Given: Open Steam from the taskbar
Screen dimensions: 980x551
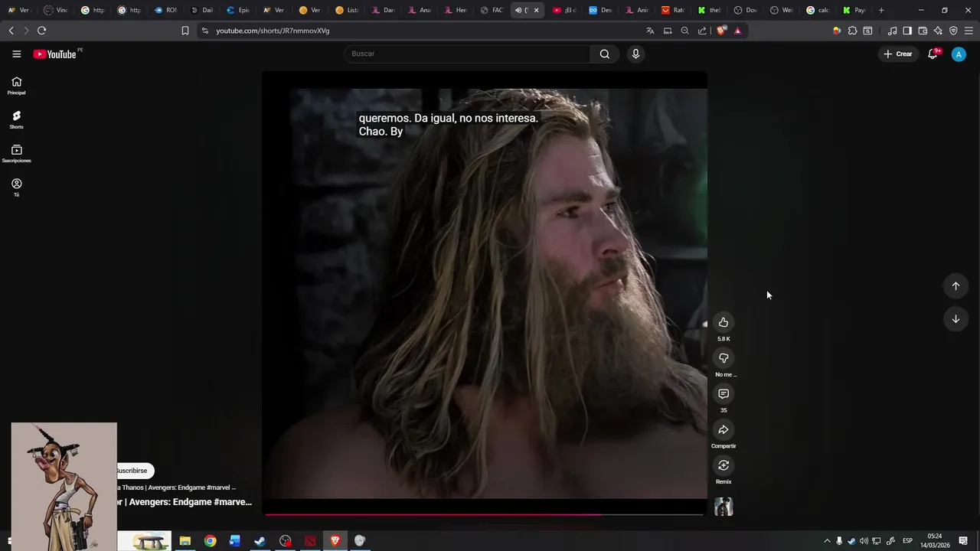Looking at the screenshot, I should pos(260,541).
